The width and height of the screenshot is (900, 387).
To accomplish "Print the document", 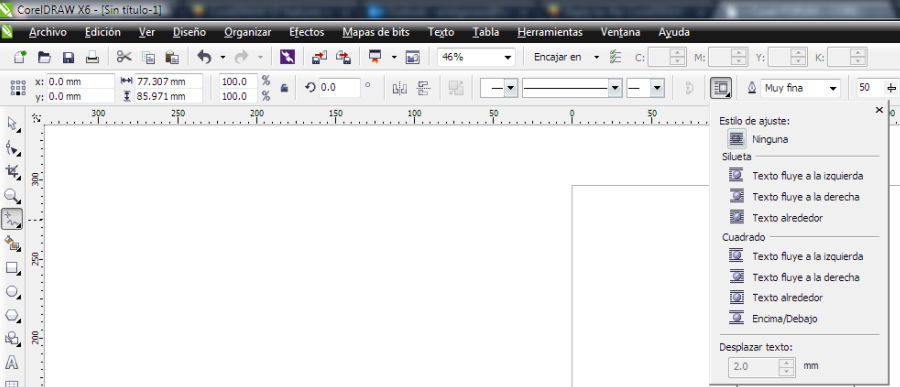I will [93, 57].
